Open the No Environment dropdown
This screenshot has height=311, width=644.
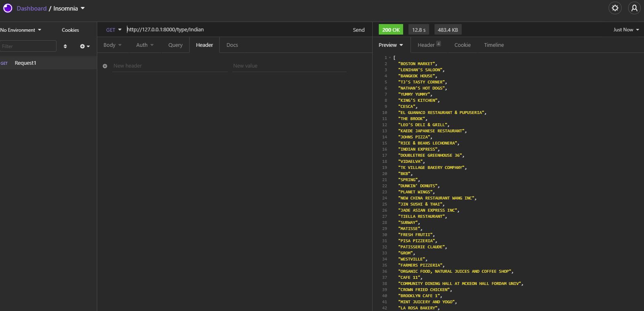coord(21,30)
